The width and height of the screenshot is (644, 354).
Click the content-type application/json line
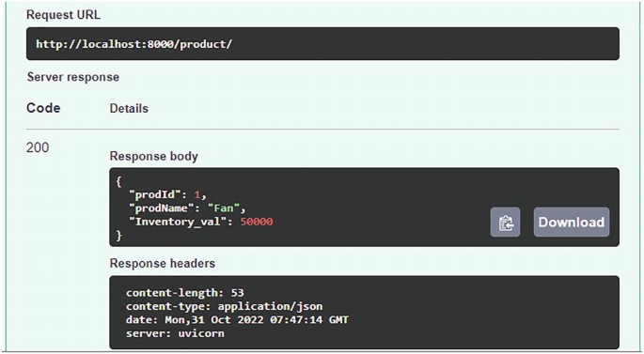[x=225, y=306]
